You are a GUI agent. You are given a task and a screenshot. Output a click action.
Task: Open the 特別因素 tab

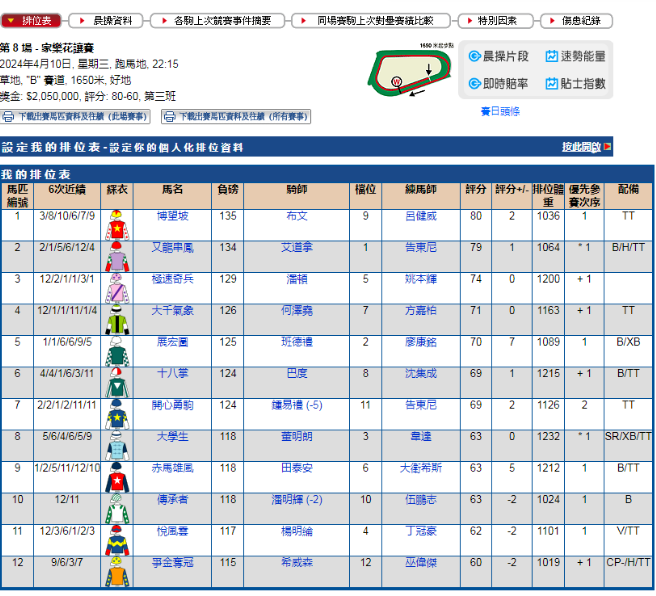point(497,20)
